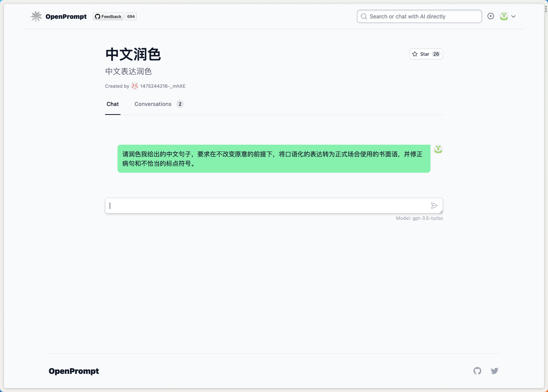Click the 694 counter badge
The image size is (548, 392).
131,16
